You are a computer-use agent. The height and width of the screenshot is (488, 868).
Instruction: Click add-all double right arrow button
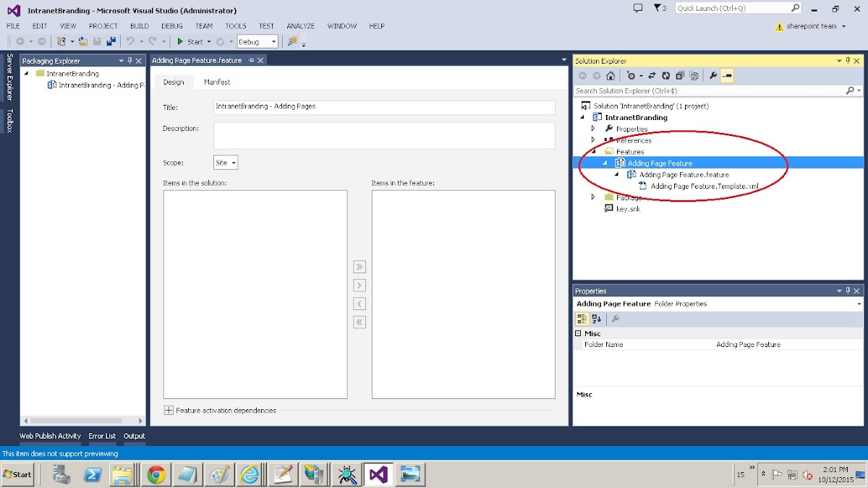tap(359, 267)
